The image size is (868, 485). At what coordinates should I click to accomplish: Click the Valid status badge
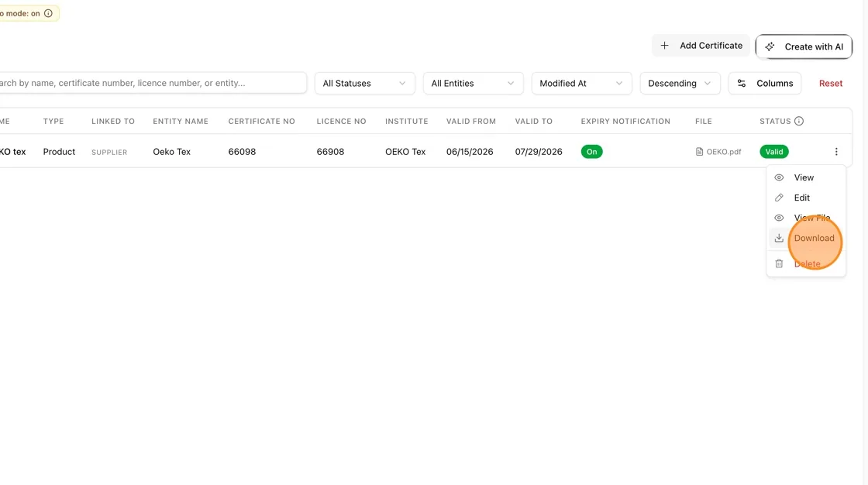[774, 152]
